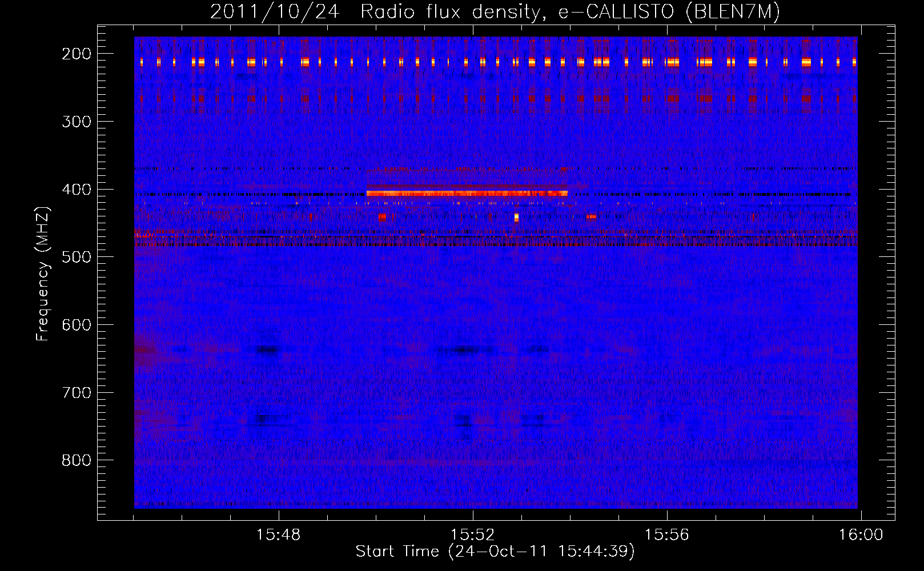This screenshot has width=924, height=571.
Task: Select the 300 frequency tick label
Action: (x=77, y=122)
